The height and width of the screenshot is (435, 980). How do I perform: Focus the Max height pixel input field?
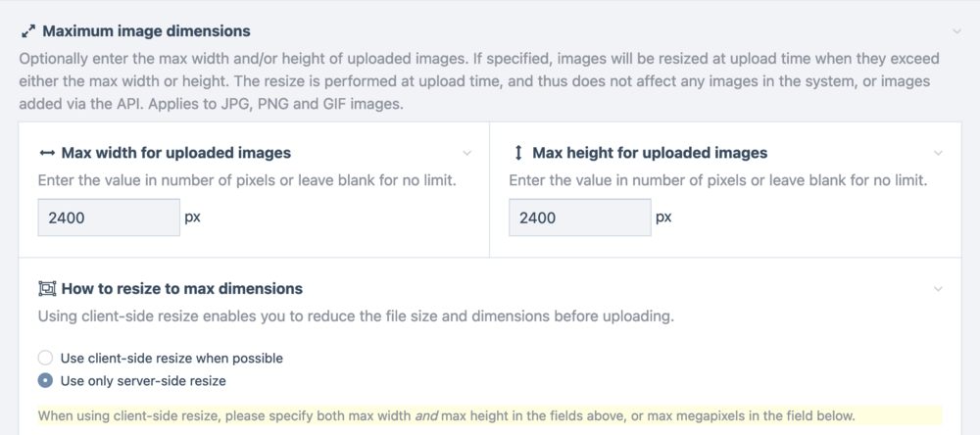(x=578, y=217)
